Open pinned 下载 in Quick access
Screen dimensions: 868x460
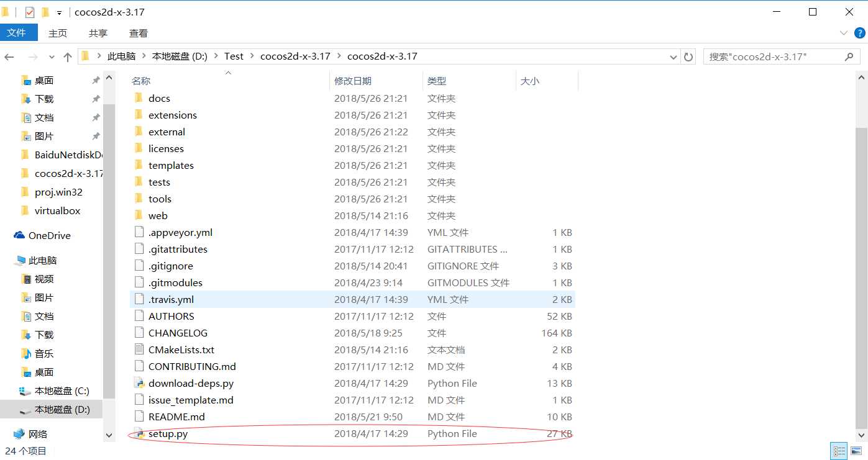(44, 99)
